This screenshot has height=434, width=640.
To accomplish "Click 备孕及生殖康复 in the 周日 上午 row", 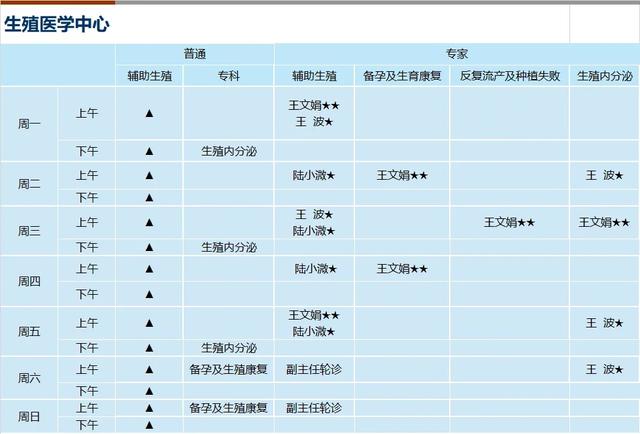I will (229, 408).
